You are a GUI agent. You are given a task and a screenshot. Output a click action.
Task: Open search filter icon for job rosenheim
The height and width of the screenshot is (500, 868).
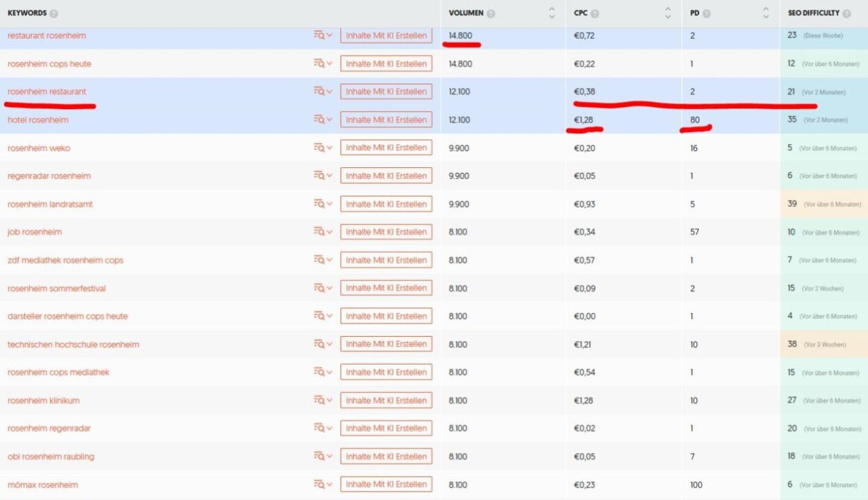pos(322,232)
